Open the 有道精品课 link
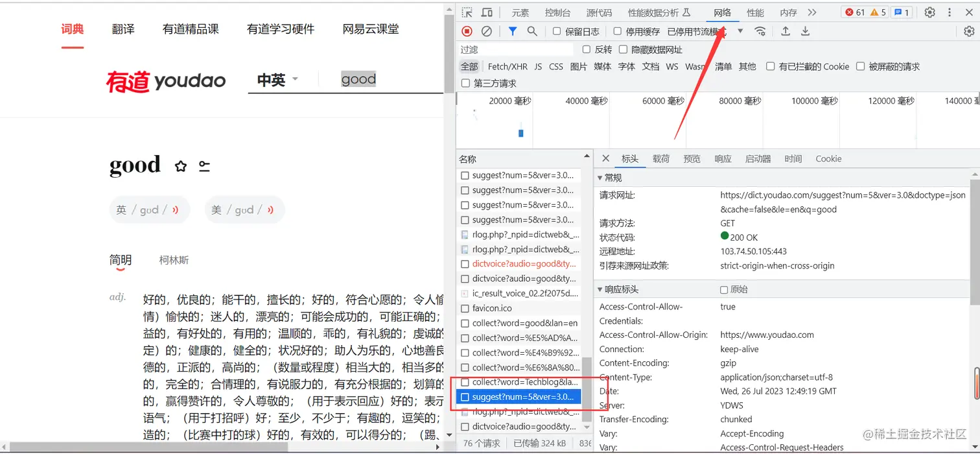 click(191, 29)
